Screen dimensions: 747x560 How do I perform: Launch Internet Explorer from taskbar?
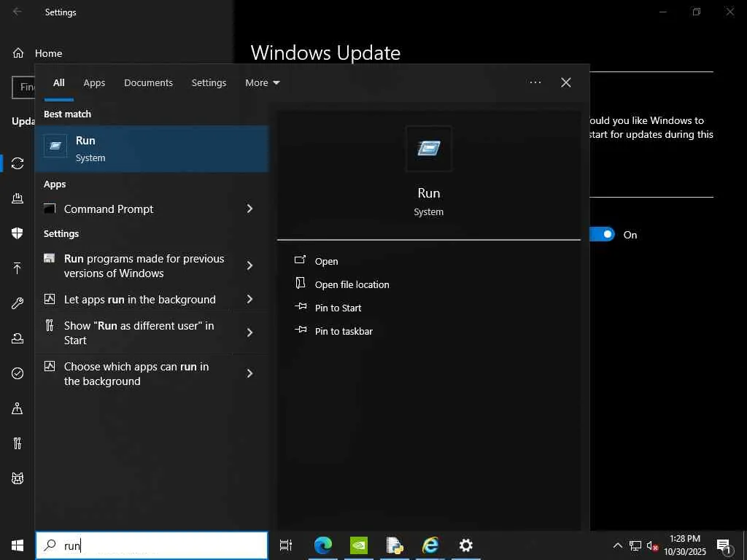click(430, 545)
